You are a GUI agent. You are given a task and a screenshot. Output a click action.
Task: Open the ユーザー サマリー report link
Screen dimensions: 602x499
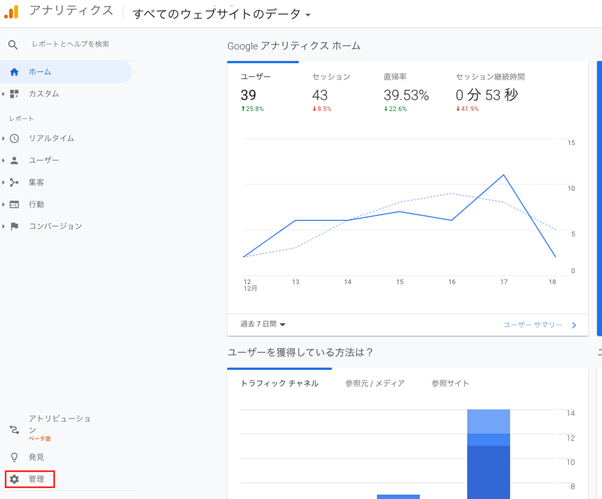coord(533,325)
